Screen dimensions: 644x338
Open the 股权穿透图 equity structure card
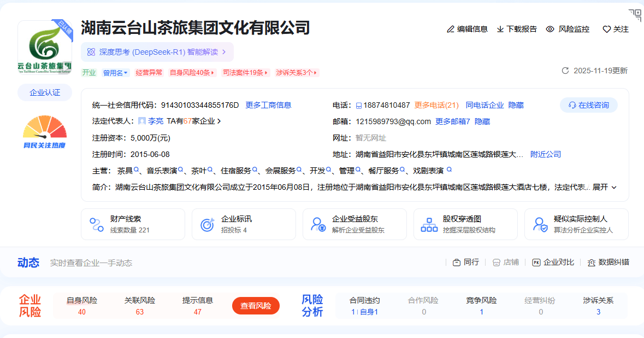click(465, 224)
